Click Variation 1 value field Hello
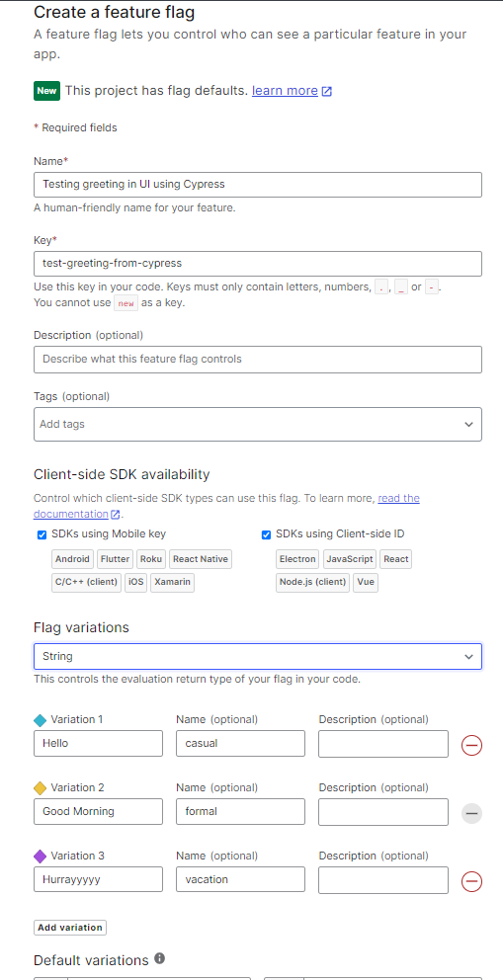Viewport: 503px width, 980px height. (x=98, y=744)
